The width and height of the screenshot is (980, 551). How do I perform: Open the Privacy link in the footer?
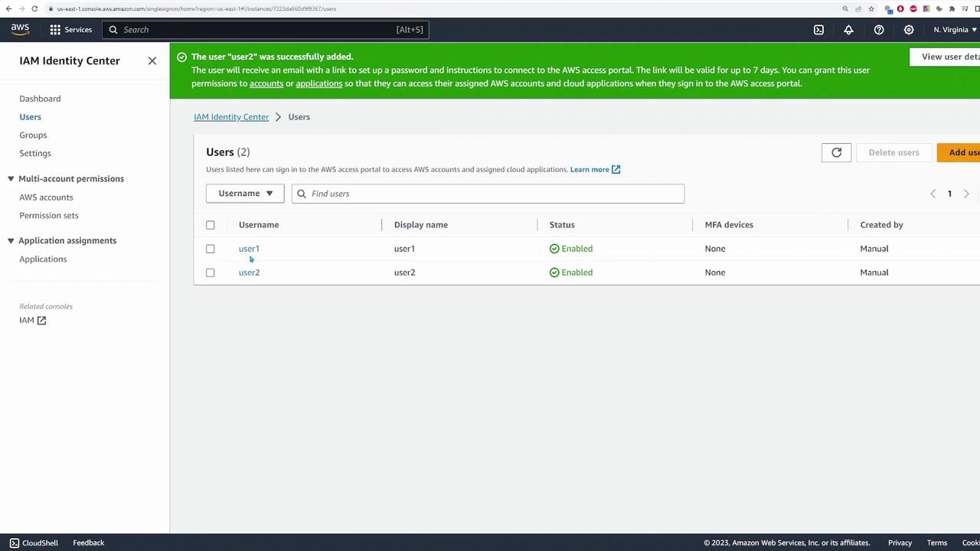pos(900,543)
